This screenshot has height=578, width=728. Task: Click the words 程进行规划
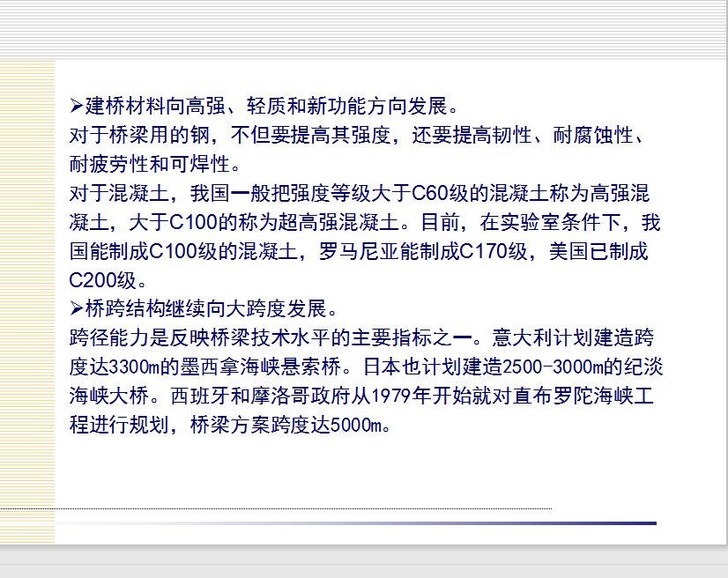coord(119,425)
